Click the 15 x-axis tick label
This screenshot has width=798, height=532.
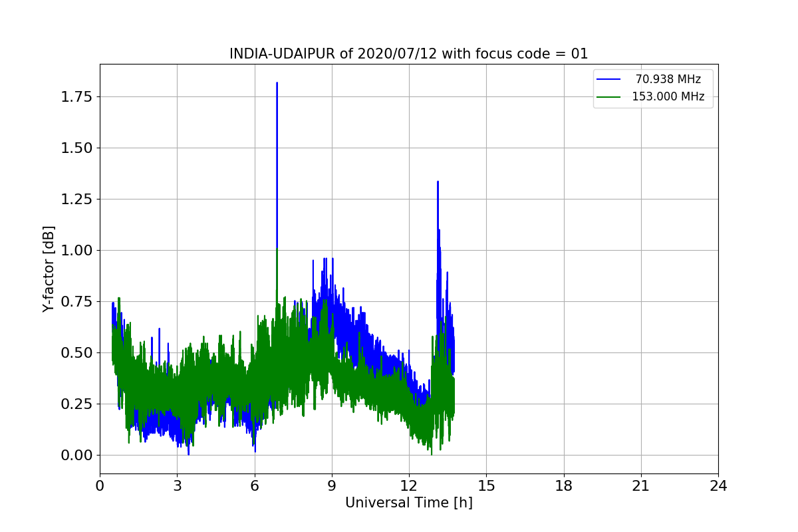[x=486, y=486]
